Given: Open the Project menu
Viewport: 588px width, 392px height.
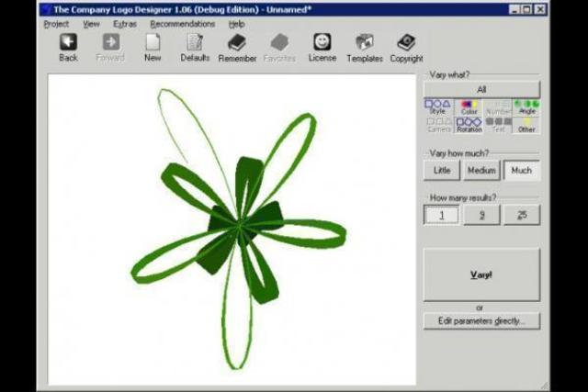Looking at the screenshot, I should click(x=56, y=24).
